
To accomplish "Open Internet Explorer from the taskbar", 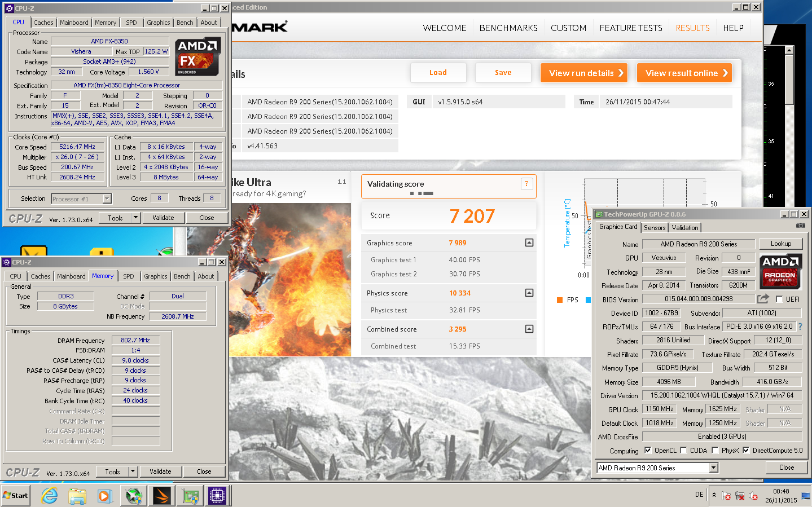I will tap(50, 496).
